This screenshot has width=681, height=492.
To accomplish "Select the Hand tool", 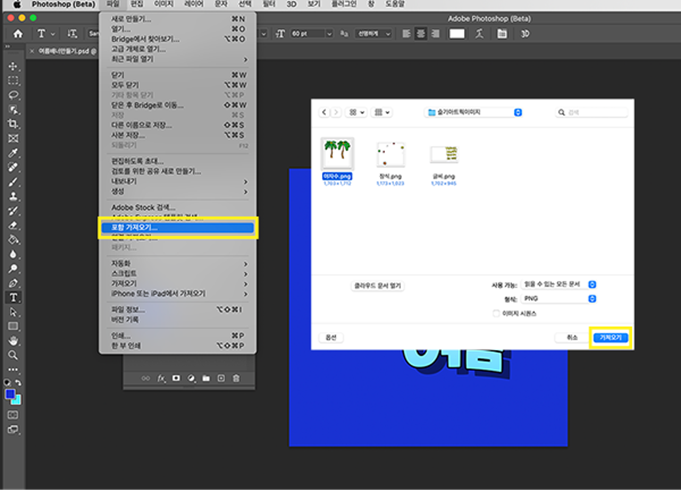I will 13,340.
